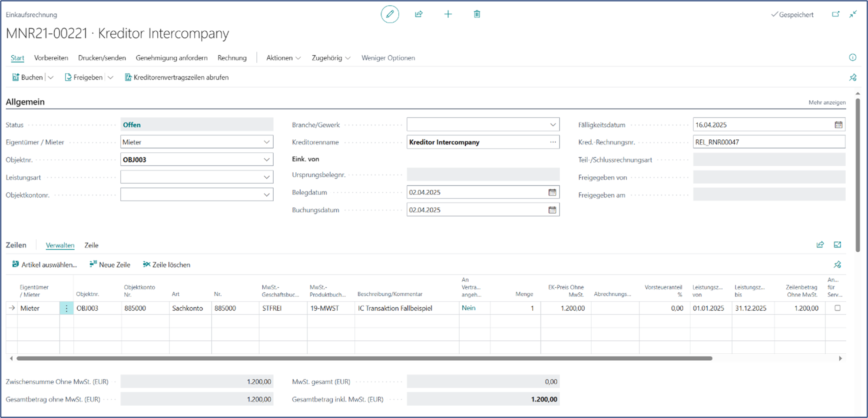Screen dimensions: 868x418
Task: Expand the Leistungsart dropdown
Action: pos(266,177)
